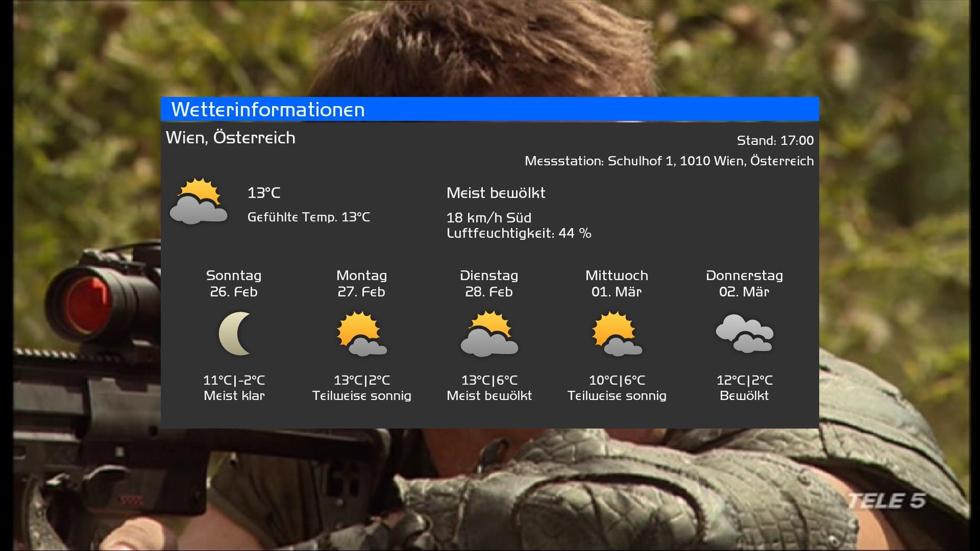Image resolution: width=980 pixels, height=551 pixels.
Task: Select the Montag day label
Action: [x=361, y=276]
